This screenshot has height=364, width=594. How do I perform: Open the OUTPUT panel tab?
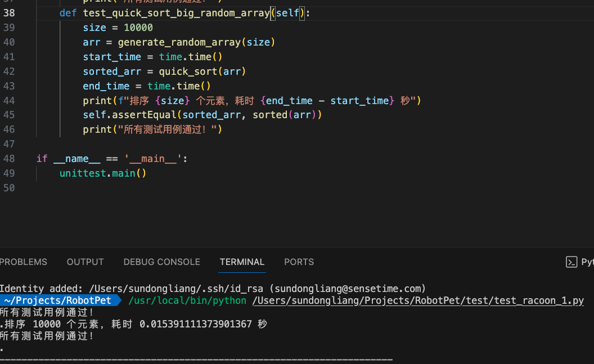[85, 262]
